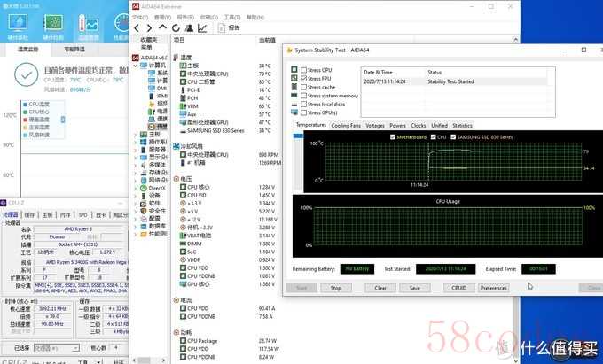Click the Stress CPU row icon in Stability Test

point(294,69)
